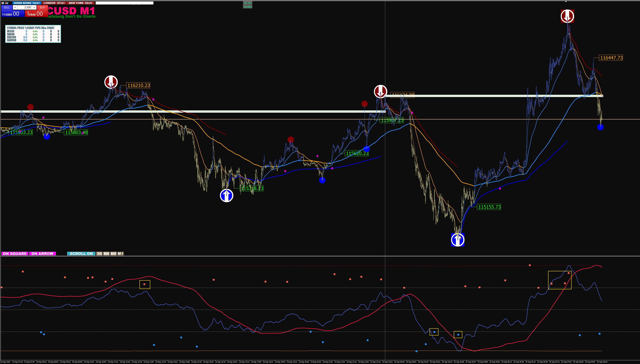Decrease lot size with down arrow
The width and height of the screenshot is (640, 364).
pos(15,7)
